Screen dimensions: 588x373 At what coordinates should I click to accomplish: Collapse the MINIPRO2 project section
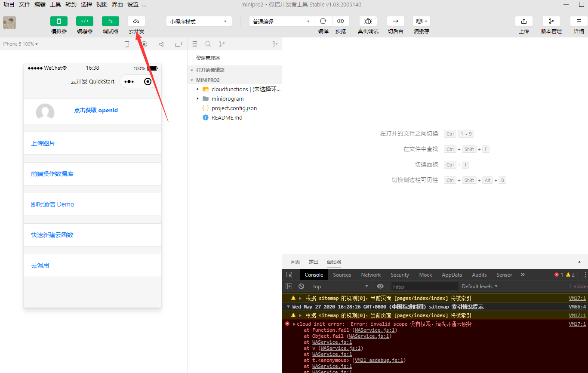(x=235, y=80)
